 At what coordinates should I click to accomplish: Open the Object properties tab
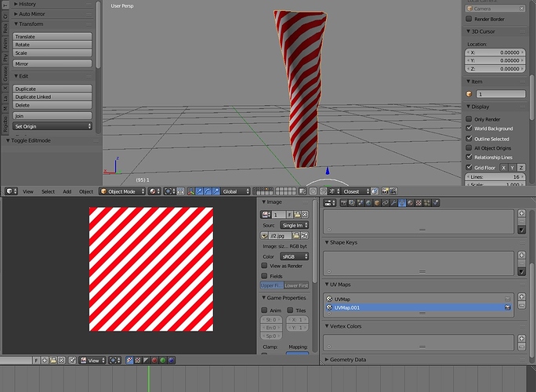[377, 203]
